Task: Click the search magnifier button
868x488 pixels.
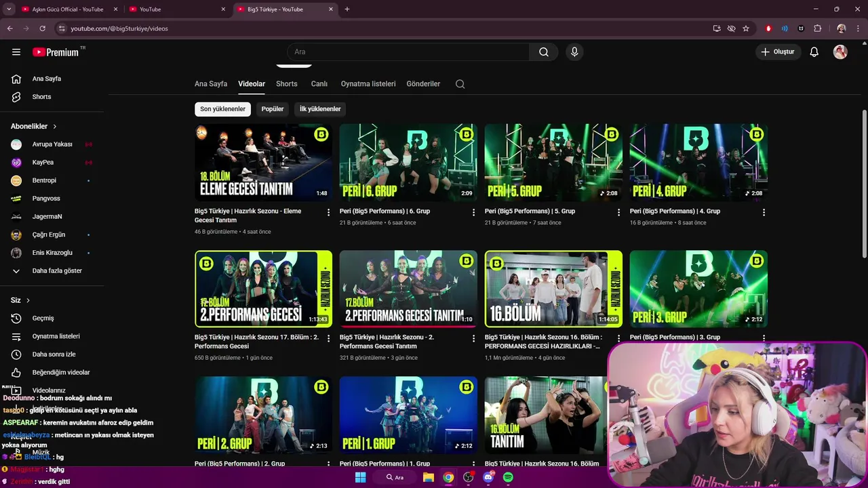Action: pos(544,52)
